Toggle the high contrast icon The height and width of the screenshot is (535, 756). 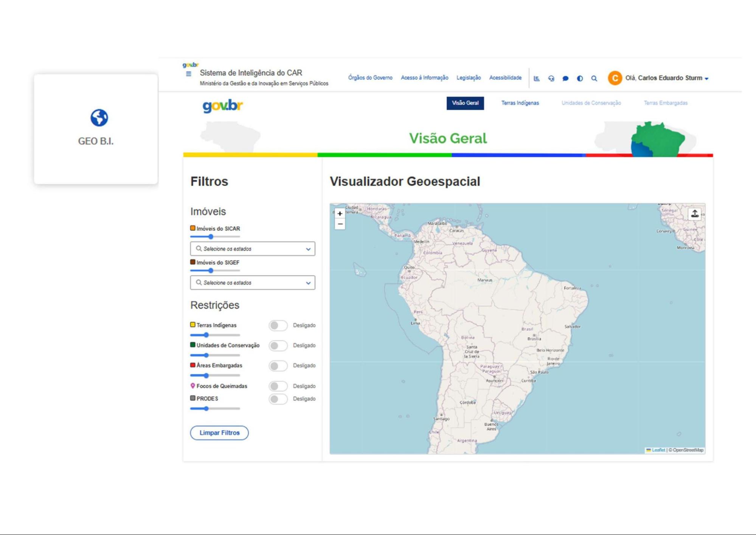[580, 78]
